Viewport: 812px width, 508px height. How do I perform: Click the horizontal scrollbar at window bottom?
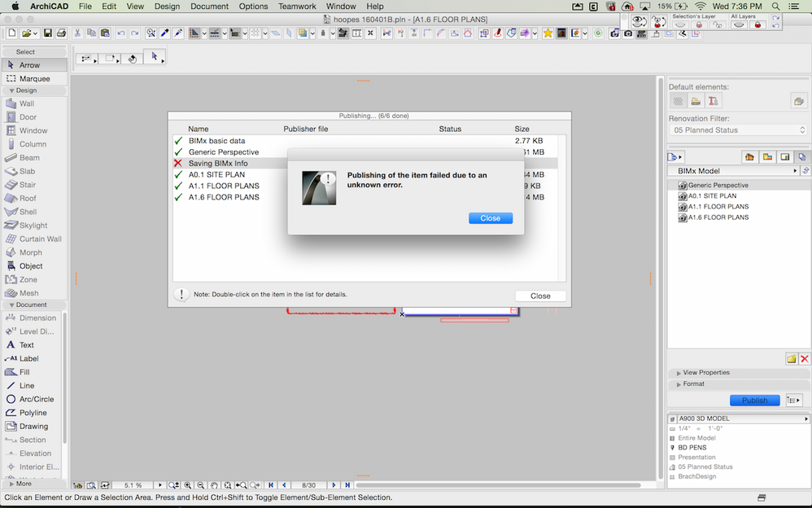pyautogui.click(x=498, y=485)
